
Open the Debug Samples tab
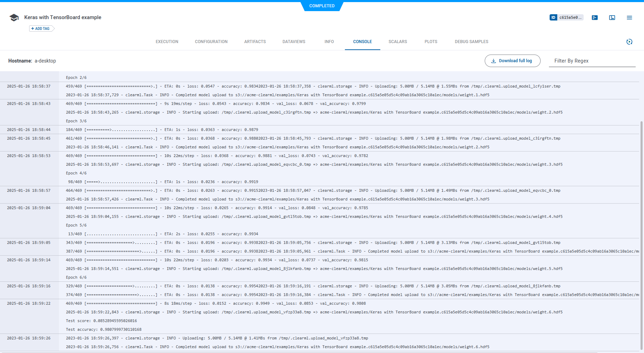[472, 42]
